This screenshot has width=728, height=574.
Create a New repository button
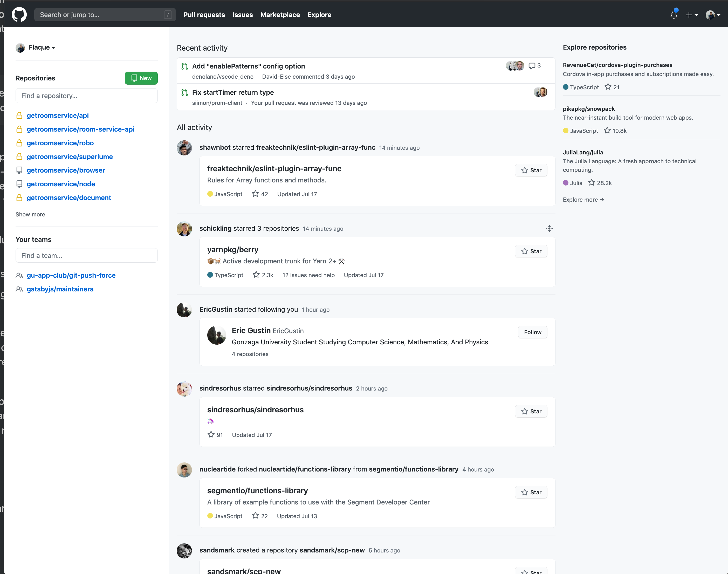[x=141, y=78]
